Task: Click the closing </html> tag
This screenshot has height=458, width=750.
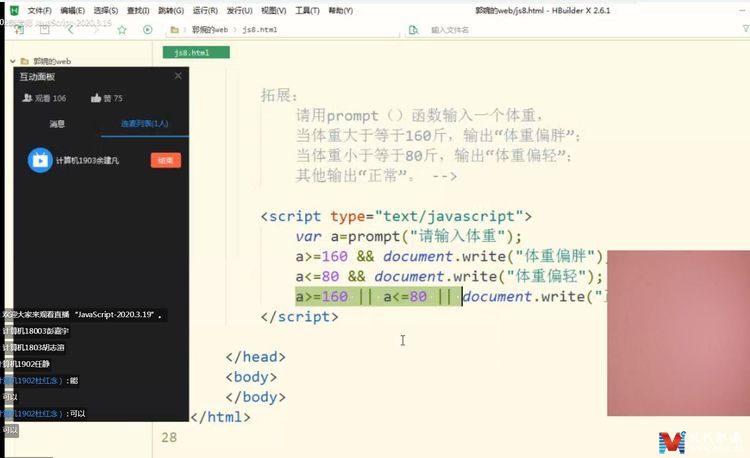Action: coord(220,417)
